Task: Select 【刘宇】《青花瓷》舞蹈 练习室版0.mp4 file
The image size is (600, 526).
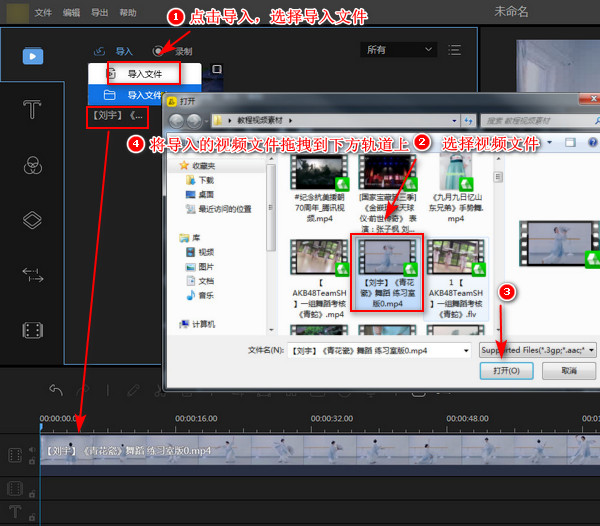Action: coord(387,273)
